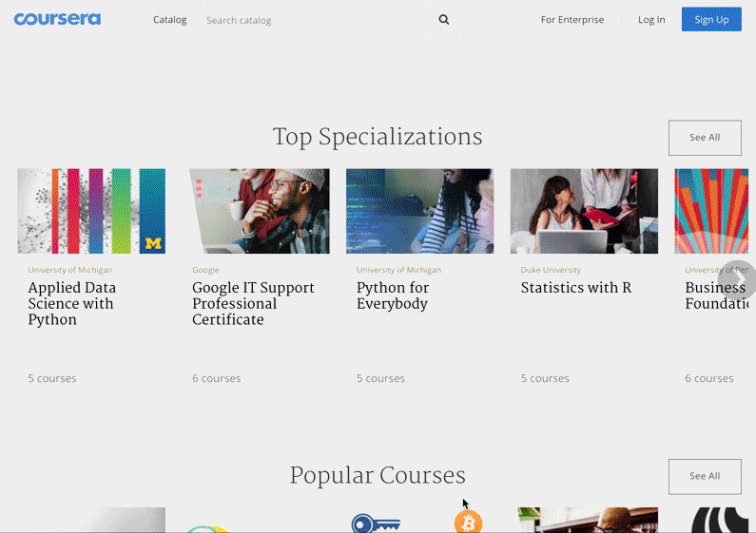
Task: Open Business Foundations thumbnail image
Action: 711,211
